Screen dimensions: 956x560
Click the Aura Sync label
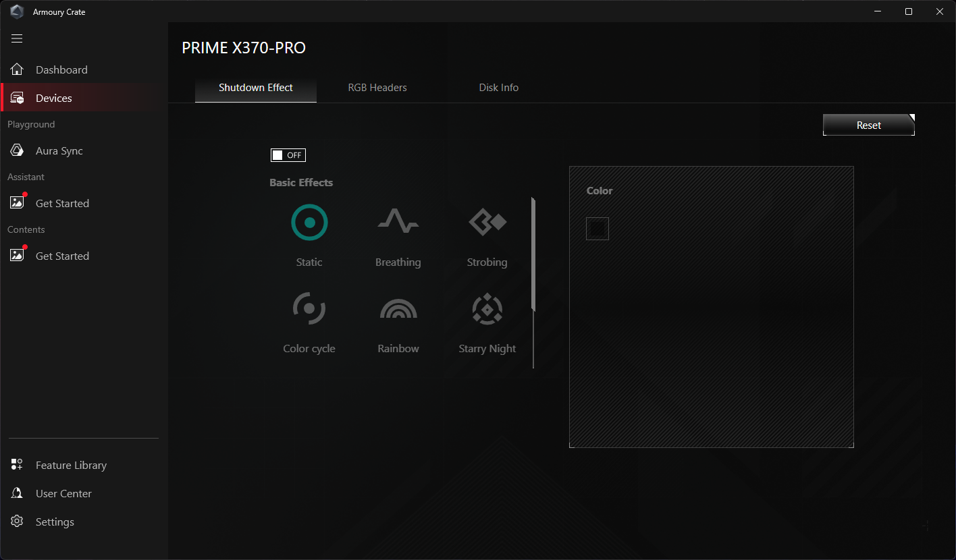tap(59, 151)
